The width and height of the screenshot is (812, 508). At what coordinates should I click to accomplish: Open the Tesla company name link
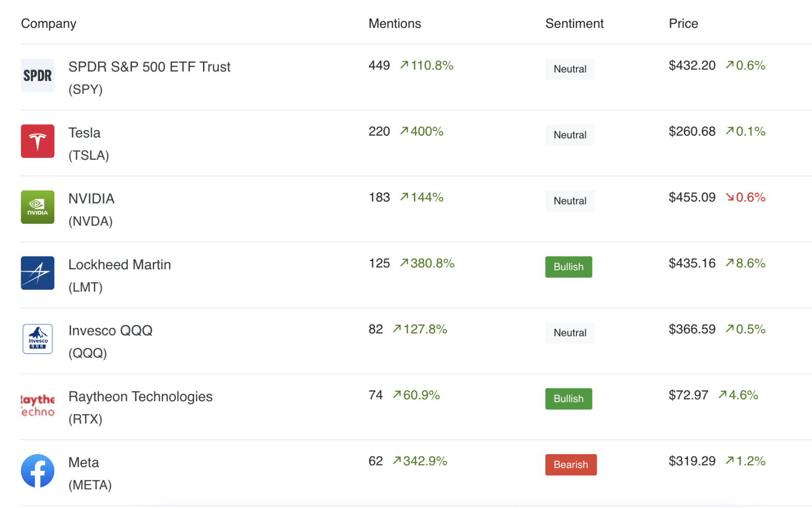tap(84, 133)
